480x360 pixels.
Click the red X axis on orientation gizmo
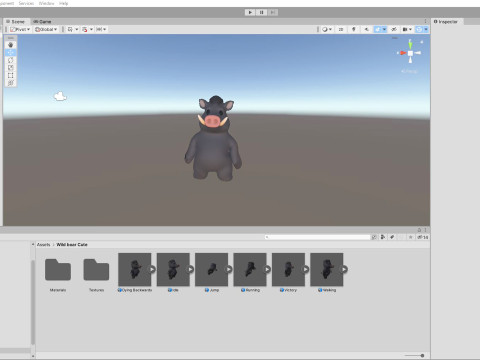(x=402, y=53)
